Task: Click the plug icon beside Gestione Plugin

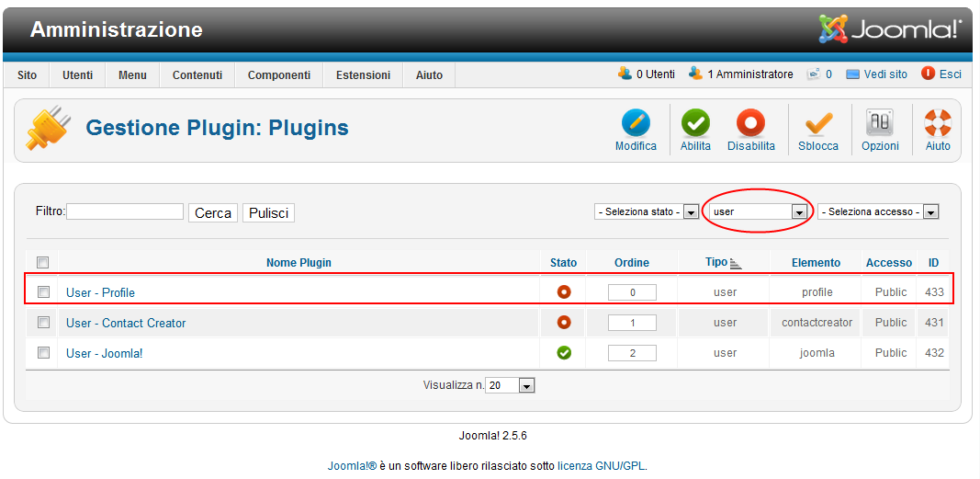Action: point(48,128)
